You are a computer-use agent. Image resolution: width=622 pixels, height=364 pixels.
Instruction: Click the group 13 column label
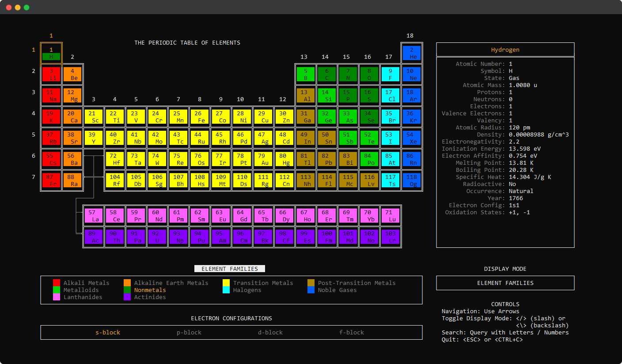click(x=304, y=57)
